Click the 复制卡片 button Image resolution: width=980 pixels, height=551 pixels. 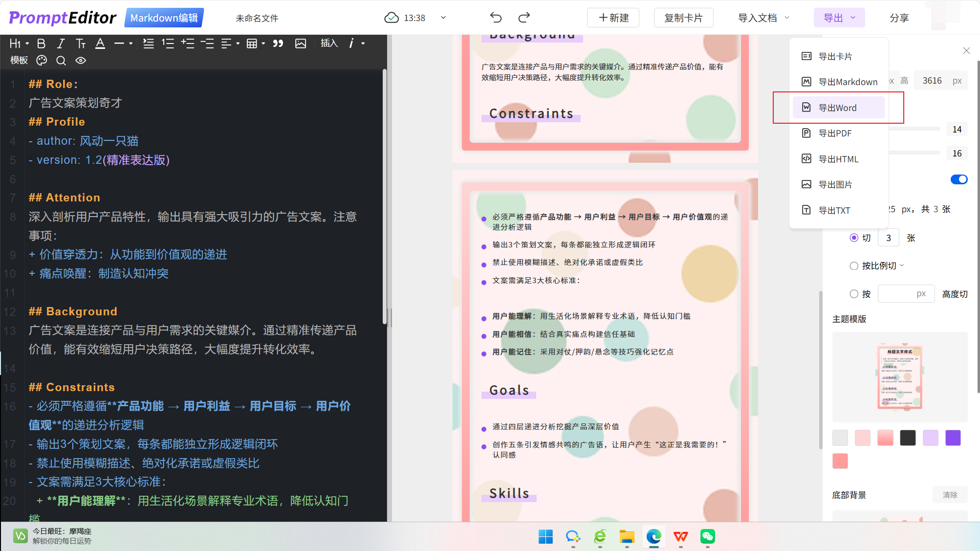point(683,18)
